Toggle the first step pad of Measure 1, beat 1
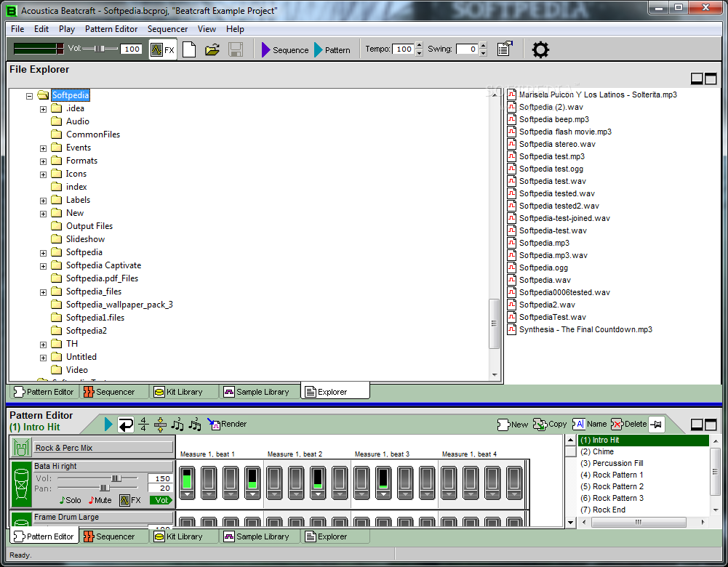728x567 pixels. click(187, 478)
